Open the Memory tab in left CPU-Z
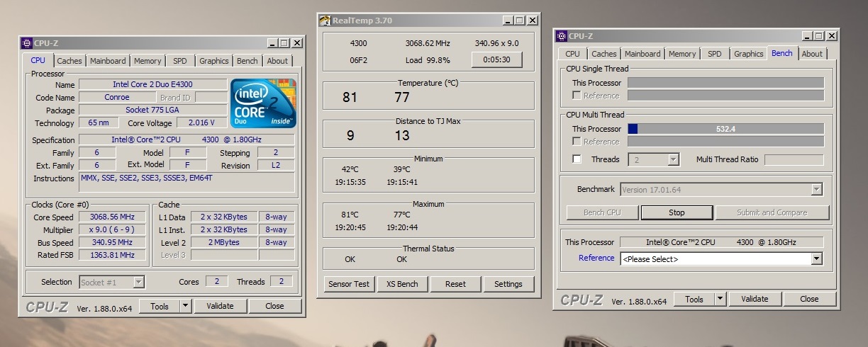The width and height of the screenshot is (868, 347). pos(148,61)
